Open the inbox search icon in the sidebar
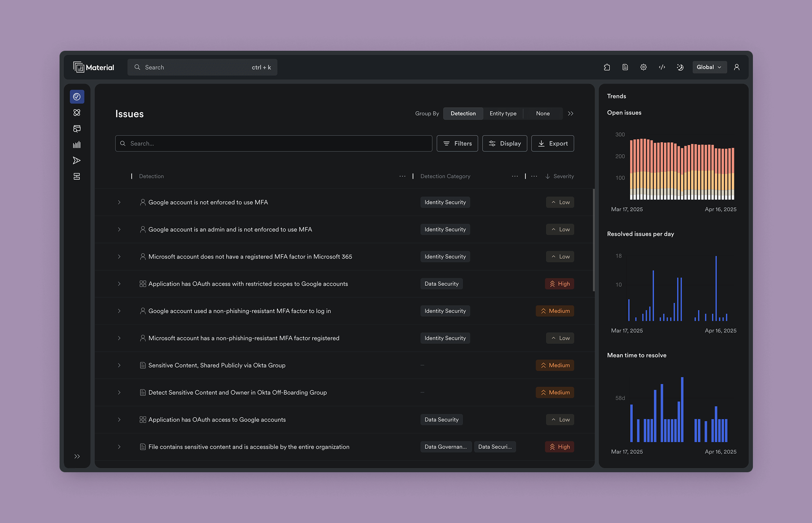The width and height of the screenshot is (812, 523). 77,129
